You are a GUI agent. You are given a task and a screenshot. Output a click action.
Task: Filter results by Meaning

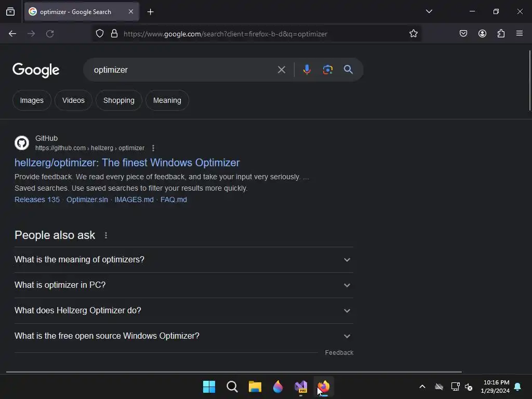pyautogui.click(x=167, y=100)
